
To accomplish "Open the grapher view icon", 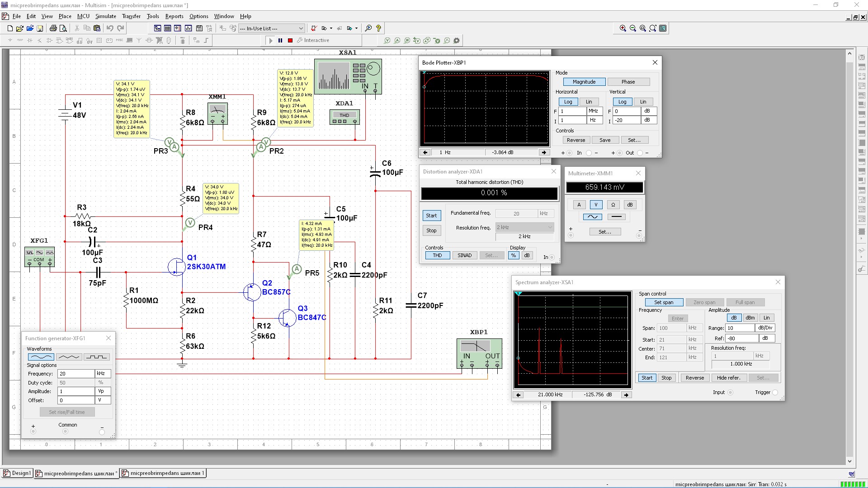I will (x=188, y=28).
